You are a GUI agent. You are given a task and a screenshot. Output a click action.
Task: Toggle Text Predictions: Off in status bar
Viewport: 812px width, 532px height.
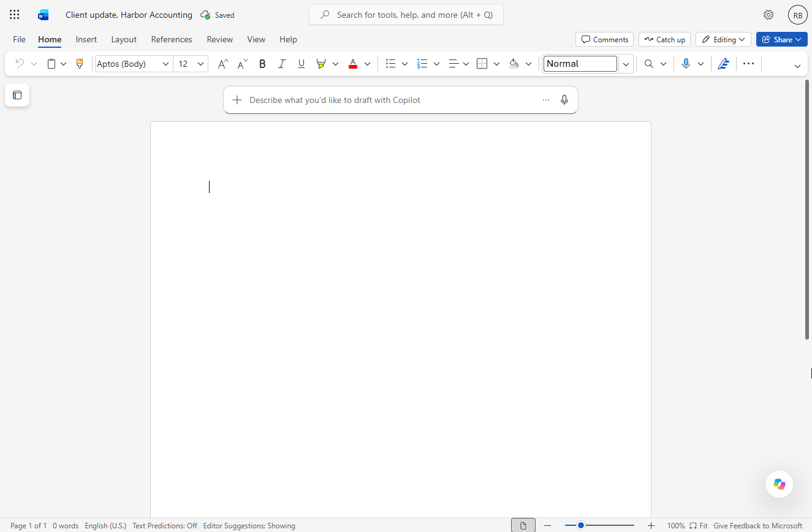(165, 525)
